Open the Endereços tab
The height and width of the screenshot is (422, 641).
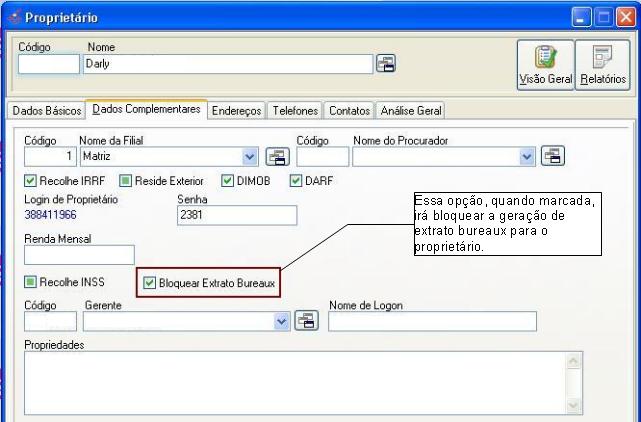tap(237, 110)
